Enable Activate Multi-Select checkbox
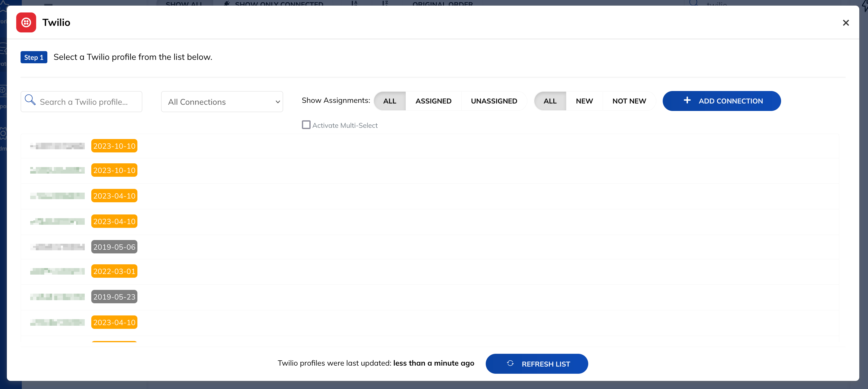This screenshot has width=868, height=389. 306,125
